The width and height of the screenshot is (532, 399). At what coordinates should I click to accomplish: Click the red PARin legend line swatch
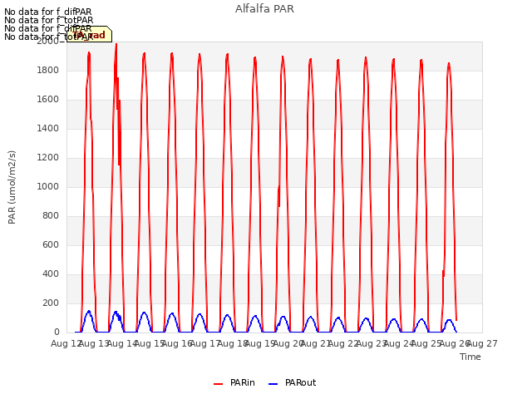click(218, 384)
